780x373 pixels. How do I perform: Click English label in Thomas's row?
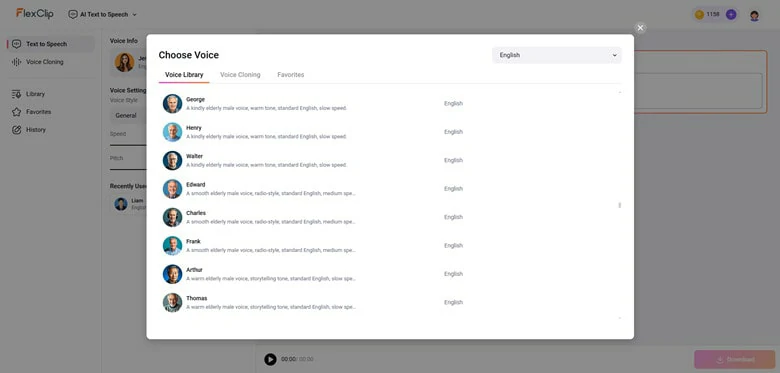(453, 302)
